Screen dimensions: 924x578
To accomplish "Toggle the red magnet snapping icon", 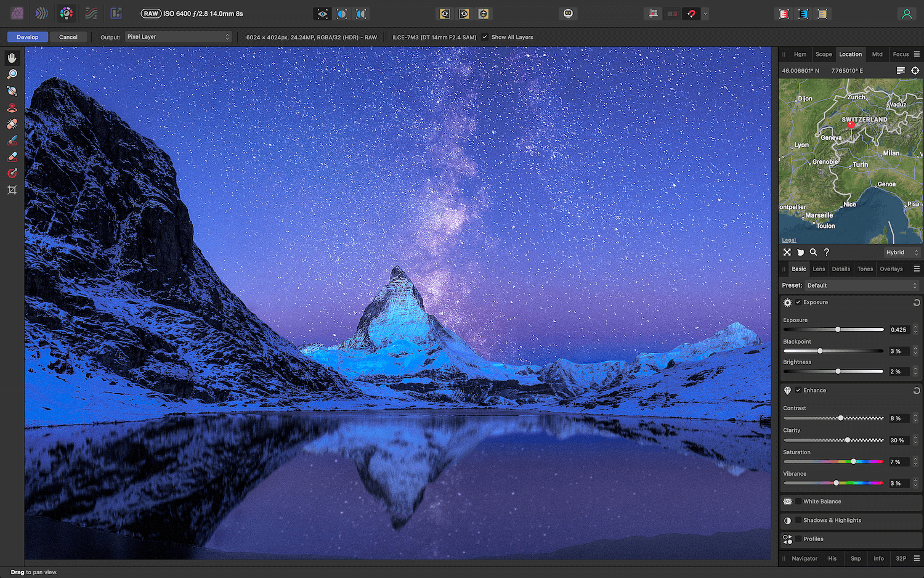I will [691, 14].
